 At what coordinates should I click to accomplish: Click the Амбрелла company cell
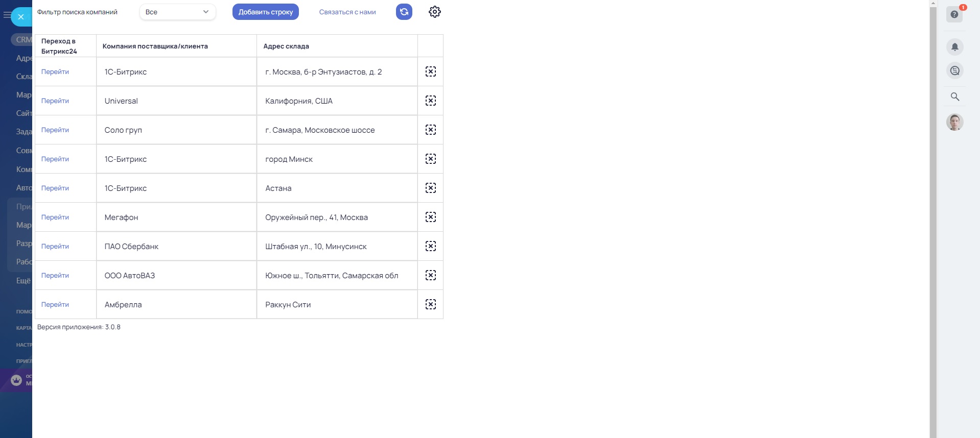[x=176, y=304]
